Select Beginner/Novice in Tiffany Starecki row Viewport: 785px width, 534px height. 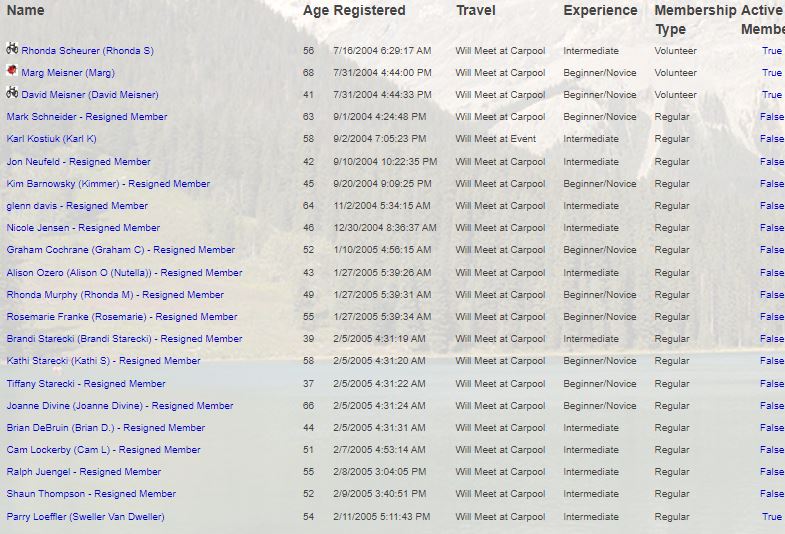pyautogui.click(x=600, y=384)
